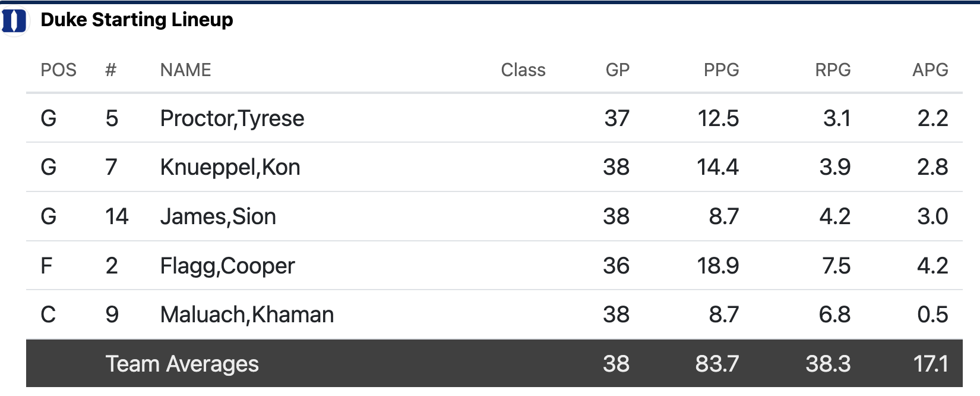Click the GP column header
The width and height of the screenshot is (980, 396).
pyautogui.click(x=617, y=70)
